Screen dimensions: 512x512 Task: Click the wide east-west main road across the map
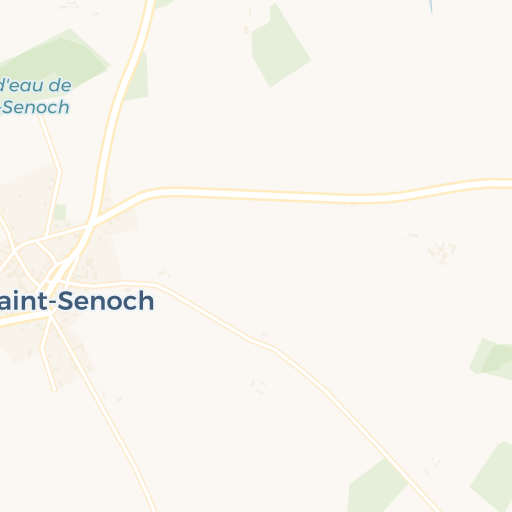pyautogui.click(x=300, y=195)
